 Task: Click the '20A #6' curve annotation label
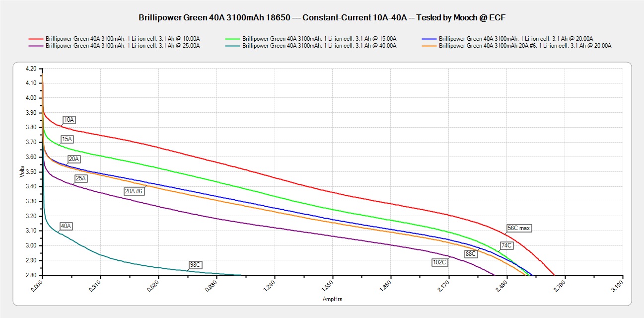134,191
